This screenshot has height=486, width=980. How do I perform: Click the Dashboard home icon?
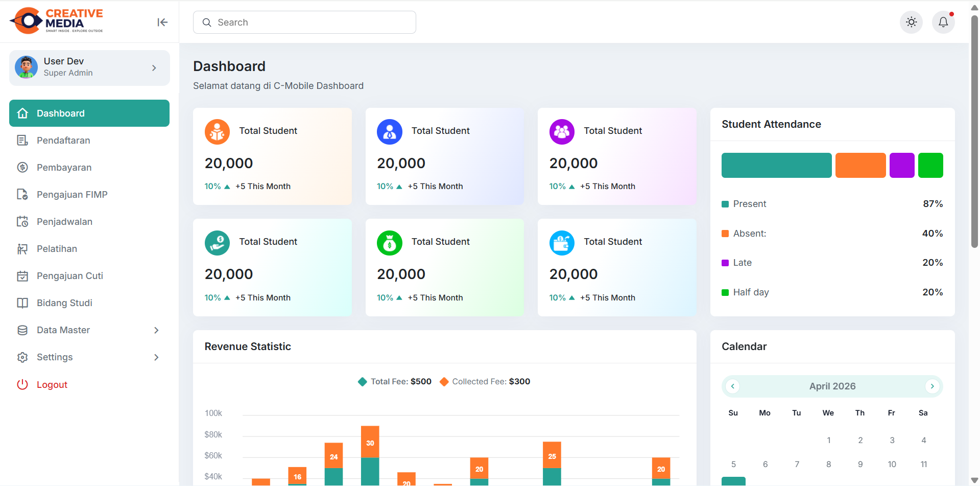tap(22, 113)
